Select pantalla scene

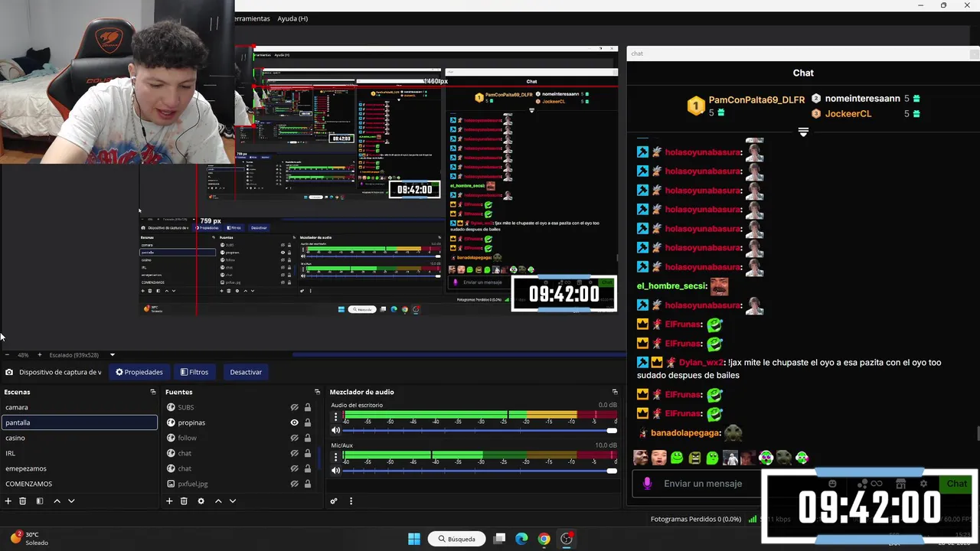79,422
